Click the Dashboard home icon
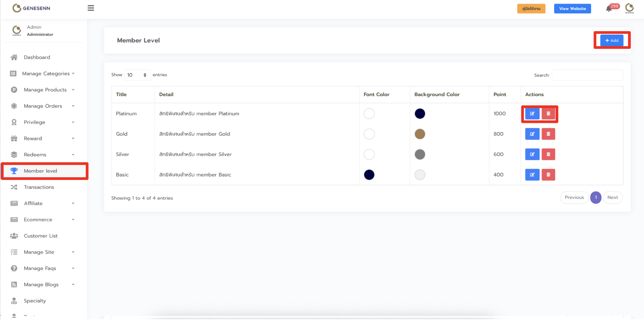Image resolution: width=644 pixels, height=320 pixels. click(14, 57)
